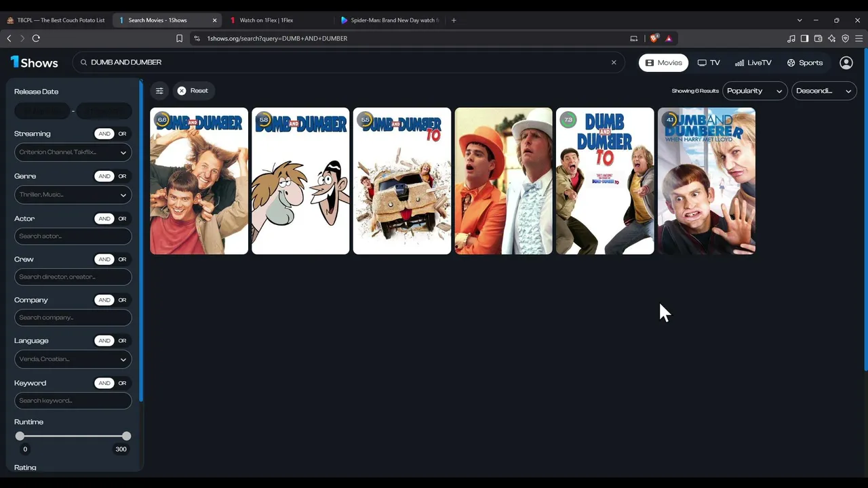Click the 6.6 rating badge
868x488 pixels.
(x=162, y=120)
